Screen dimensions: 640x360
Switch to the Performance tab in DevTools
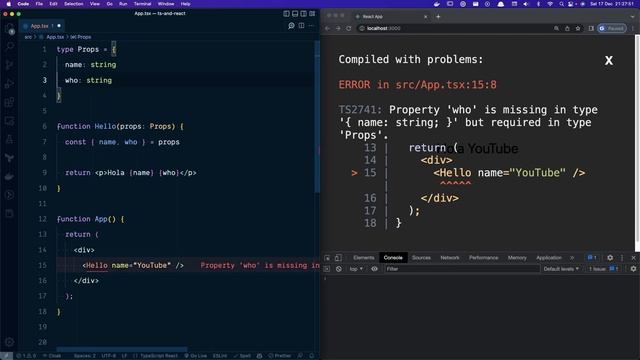(483, 258)
